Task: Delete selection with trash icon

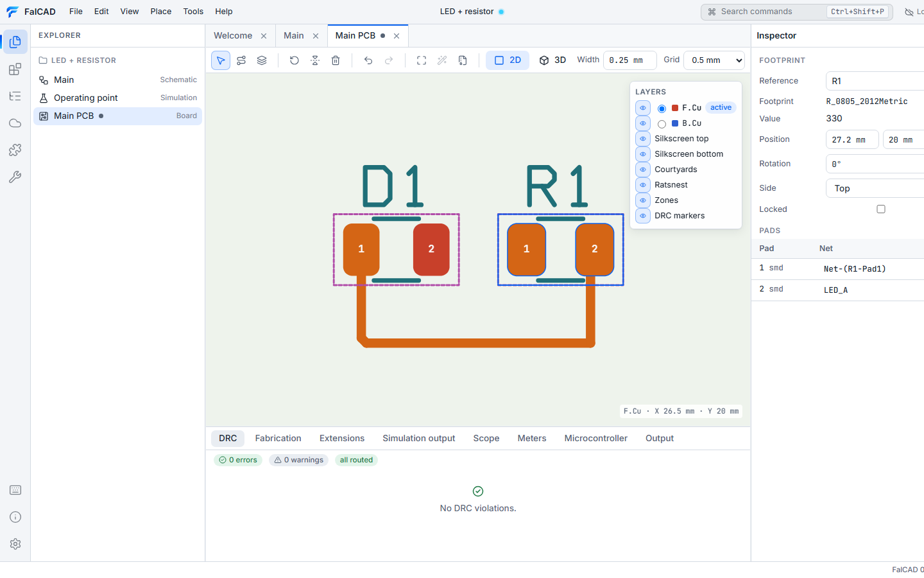Action: (x=336, y=60)
